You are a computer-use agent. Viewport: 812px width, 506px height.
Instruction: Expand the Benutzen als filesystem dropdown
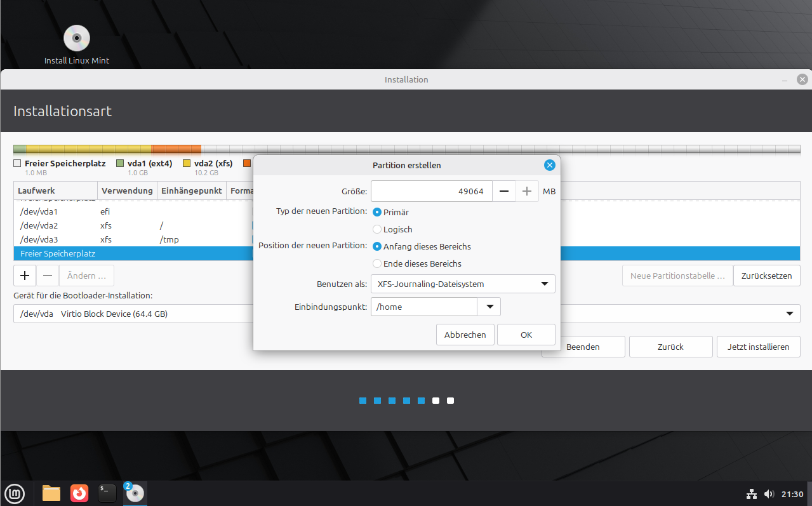pyautogui.click(x=463, y=284)
